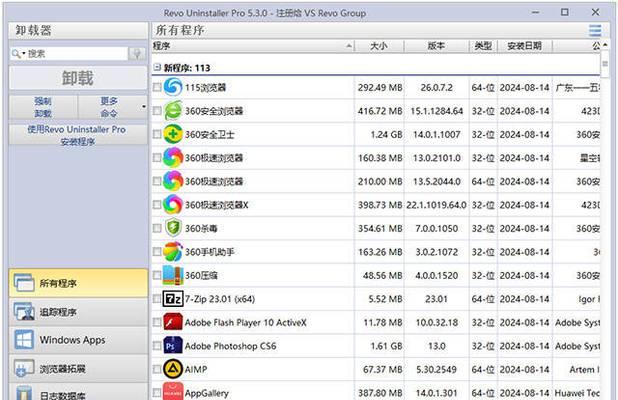
Task: Click the 浏览器拓展 sidebar icon
Action: [24, 368]
